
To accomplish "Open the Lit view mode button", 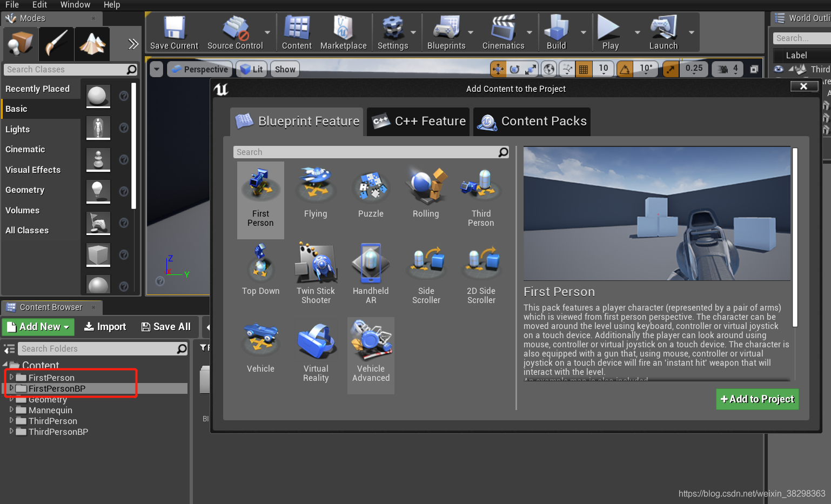I will (252, 69).
